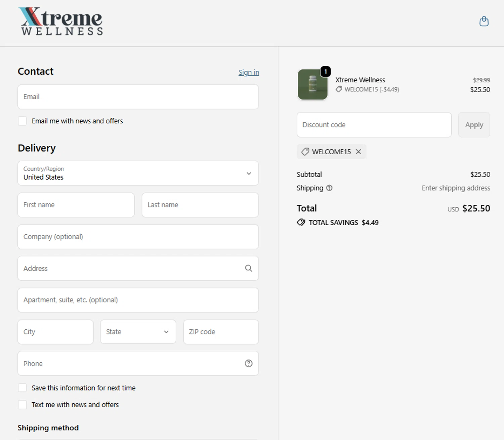This screenshot has height=440, width=504.
Task: Click the struck-through $29.99 price
Action: (481, 80)
